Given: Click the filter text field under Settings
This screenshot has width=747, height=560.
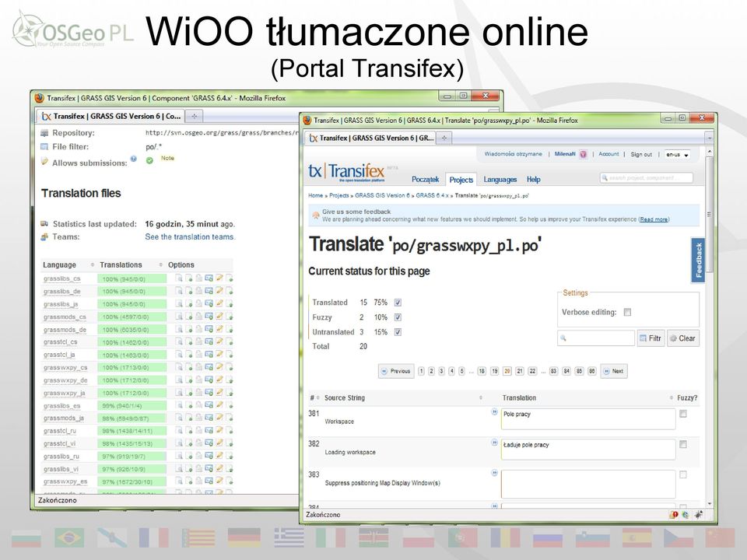Looking at the screenshot, I should 595,338.
